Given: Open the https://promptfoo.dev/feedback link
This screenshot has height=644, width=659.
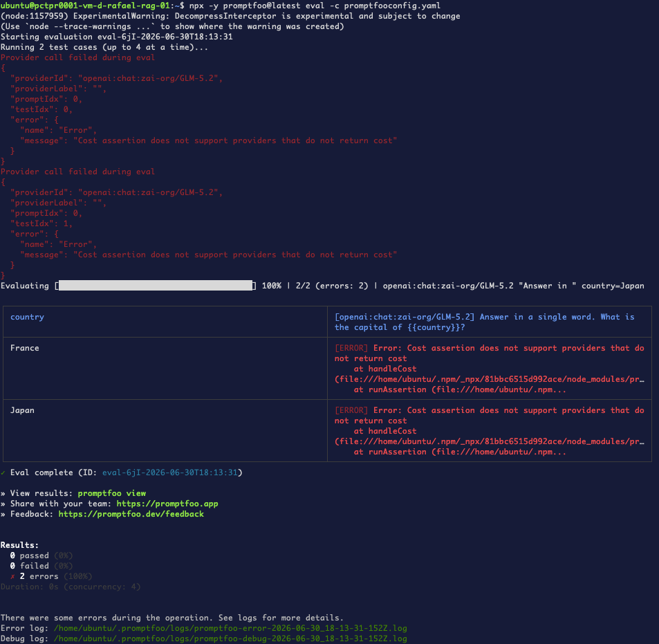Looking at the screenshot, I should (131, 514).
